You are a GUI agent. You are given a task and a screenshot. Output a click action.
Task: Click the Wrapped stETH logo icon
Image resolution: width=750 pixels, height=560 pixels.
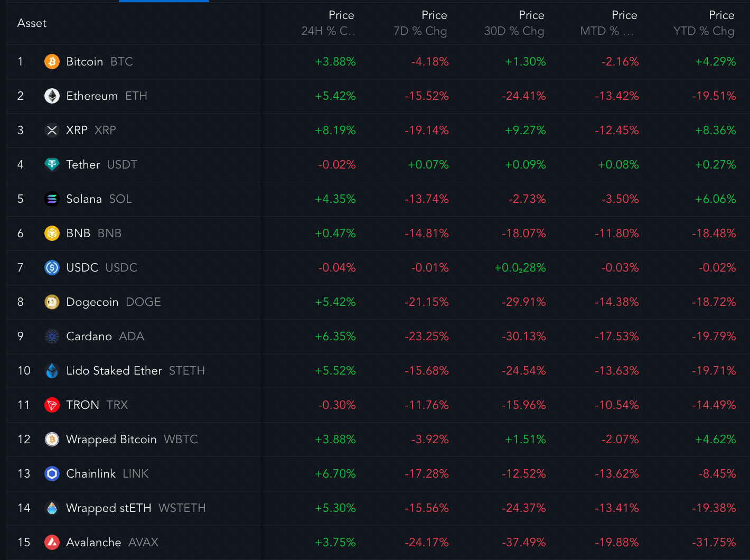[52, 508]
